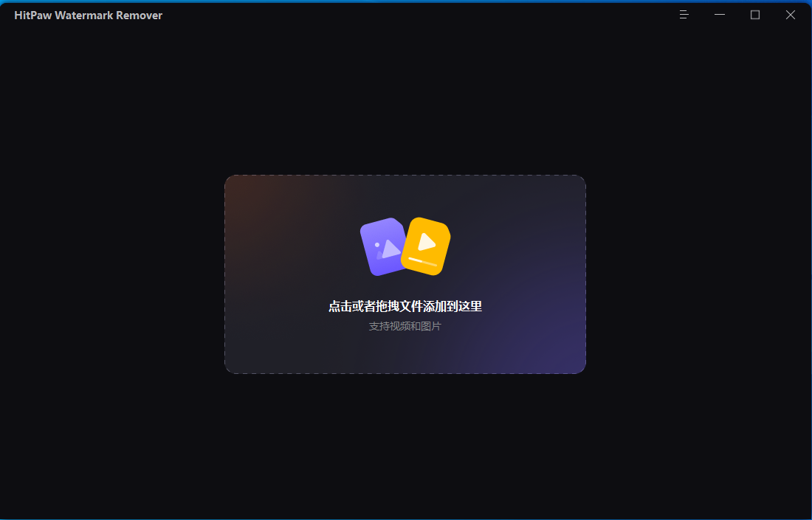The width and height of the screenshot is (812, 520).
Task: Close the HitPaw Watermark Remover window
Action: [791, 15]
